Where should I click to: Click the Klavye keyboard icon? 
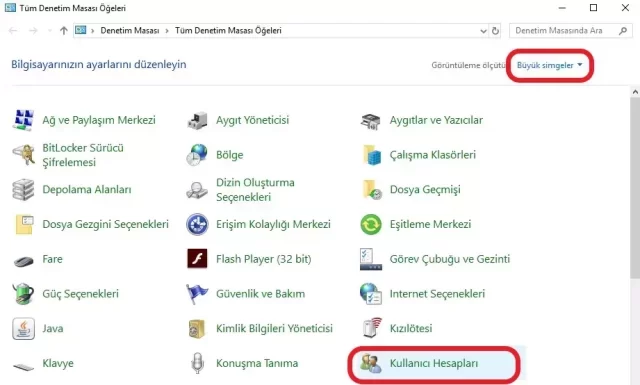tap(23, 366)
